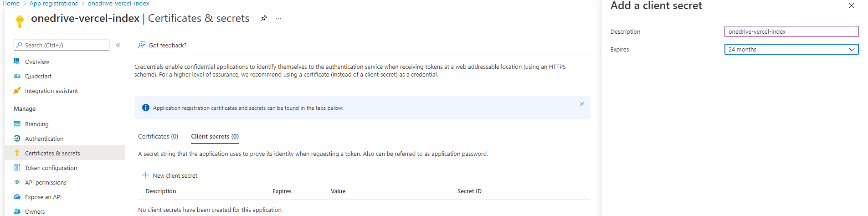Screen dimensions: 868x216
Task: Go to Branding settings
Action: coord(36,124)
